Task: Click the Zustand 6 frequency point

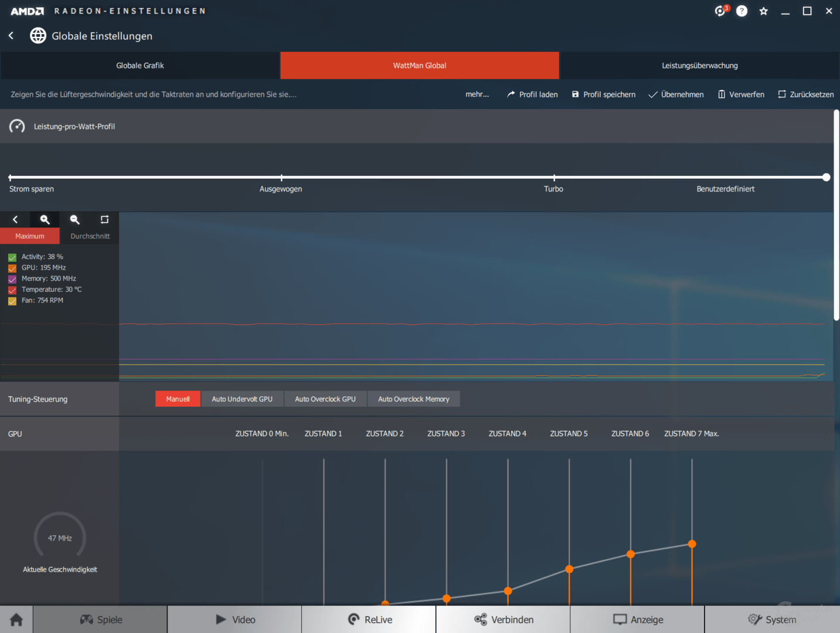Action: pyautogui.click(x=631, y=554)
